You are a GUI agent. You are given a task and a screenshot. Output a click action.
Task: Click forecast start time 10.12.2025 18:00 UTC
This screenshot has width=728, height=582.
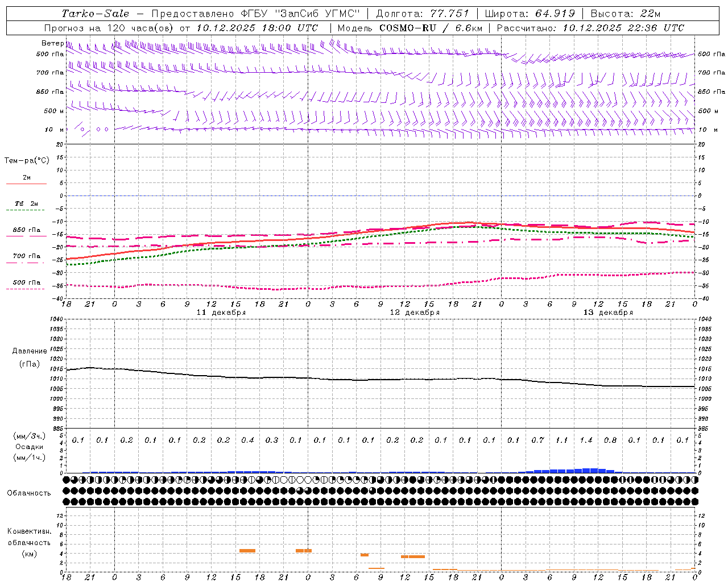(257, 28)
